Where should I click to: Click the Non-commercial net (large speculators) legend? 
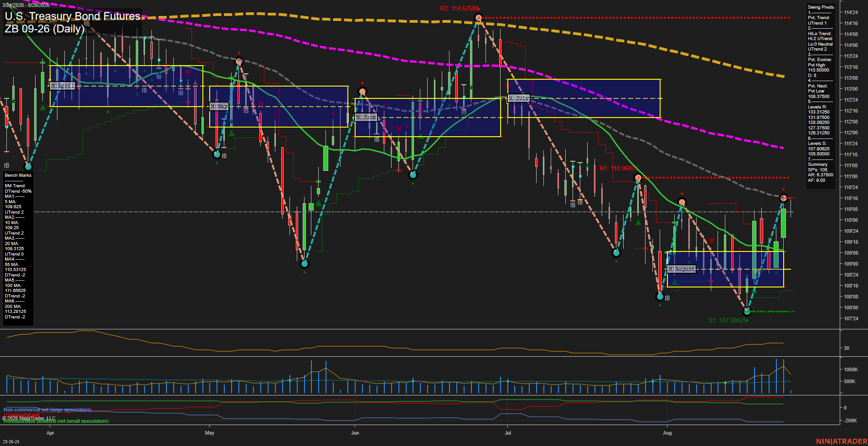[47, 410]
